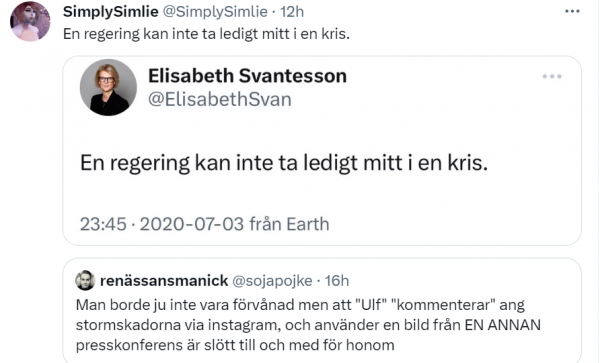Click the 'från Earth' location text
Screen dimensions: 600x363
point(289,224)
